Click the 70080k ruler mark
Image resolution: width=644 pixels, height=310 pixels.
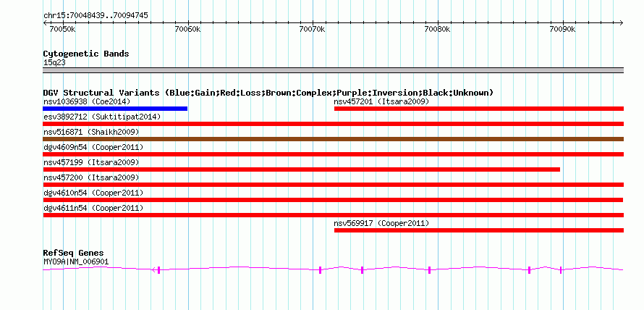click(x=437, y=29)
